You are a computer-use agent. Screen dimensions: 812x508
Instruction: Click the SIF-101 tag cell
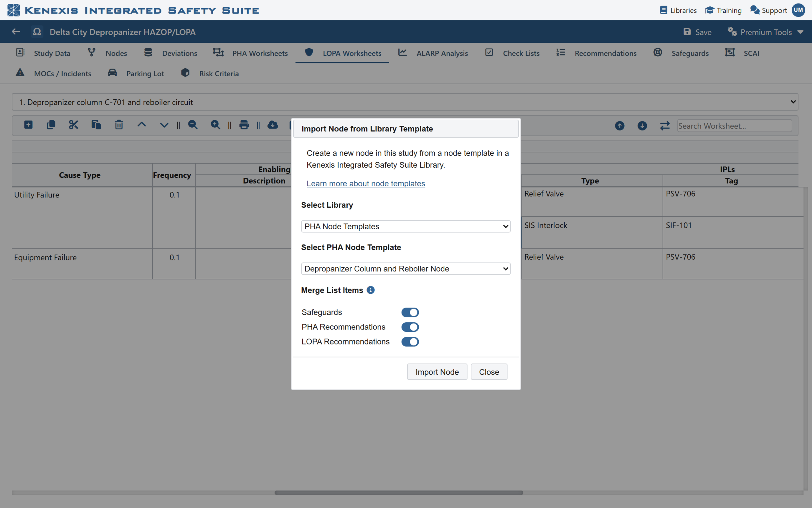point(733,232)
